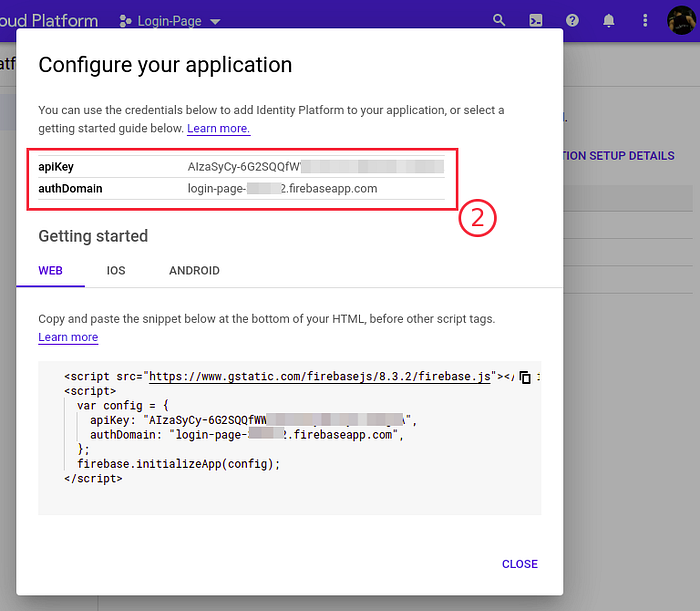Click the authDomain label in the table
Screen dimensions: 700x611
(70, 188)
